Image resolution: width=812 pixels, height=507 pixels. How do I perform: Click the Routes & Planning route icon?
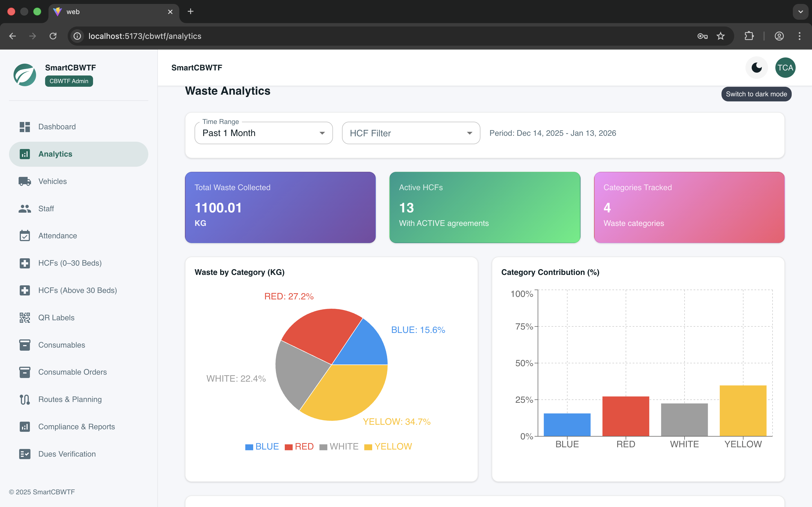pos(25,399)
